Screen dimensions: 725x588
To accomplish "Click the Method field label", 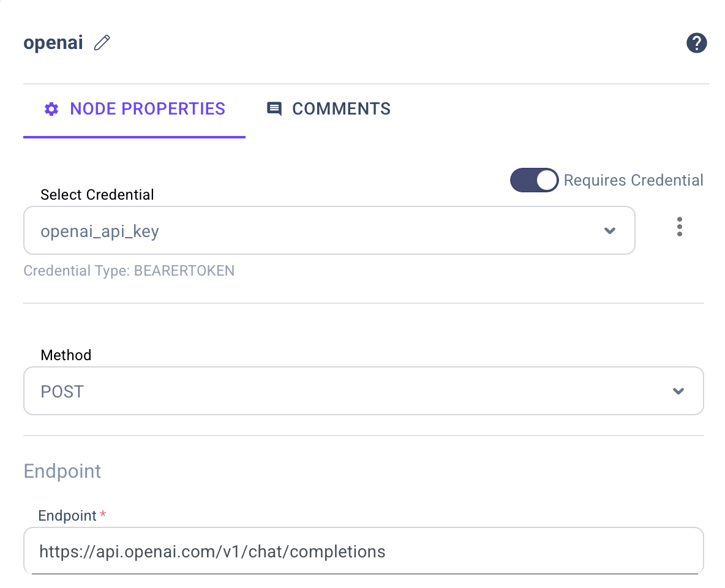I will (x=66, y=355).
